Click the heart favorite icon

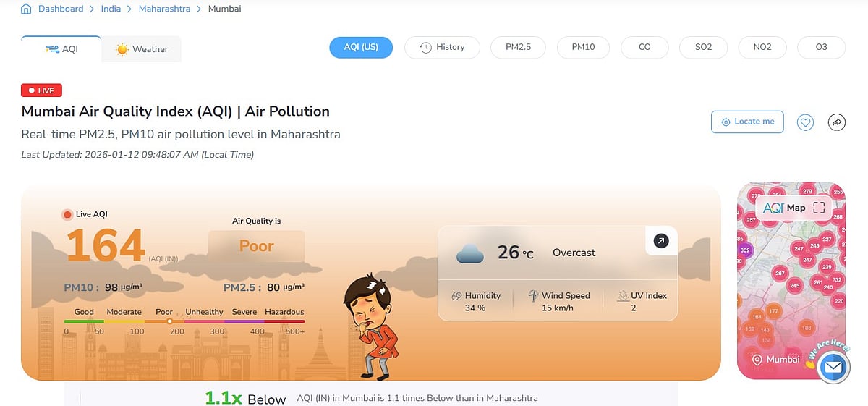click(x=805, y=122)
